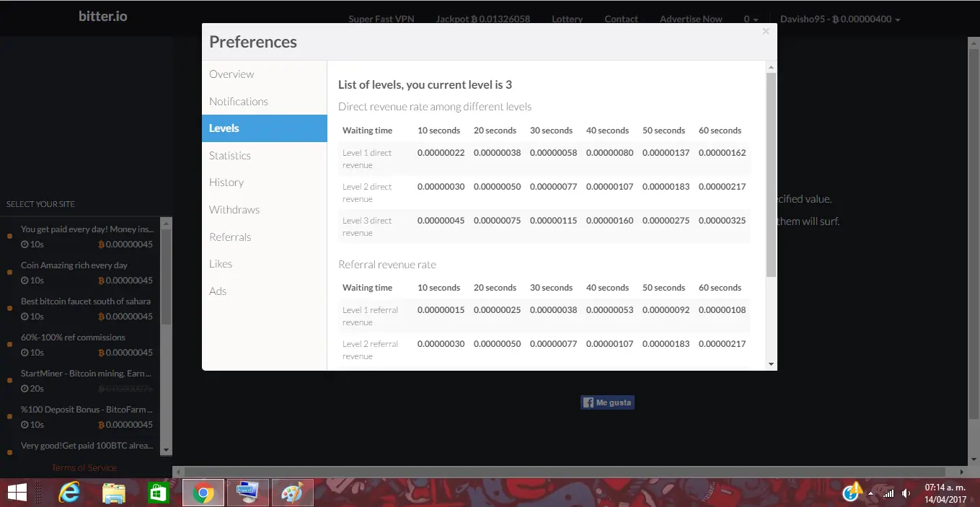Viewport: 980px width, 507px height.
Task: Open History preferences tab
Action: (226, 182)
